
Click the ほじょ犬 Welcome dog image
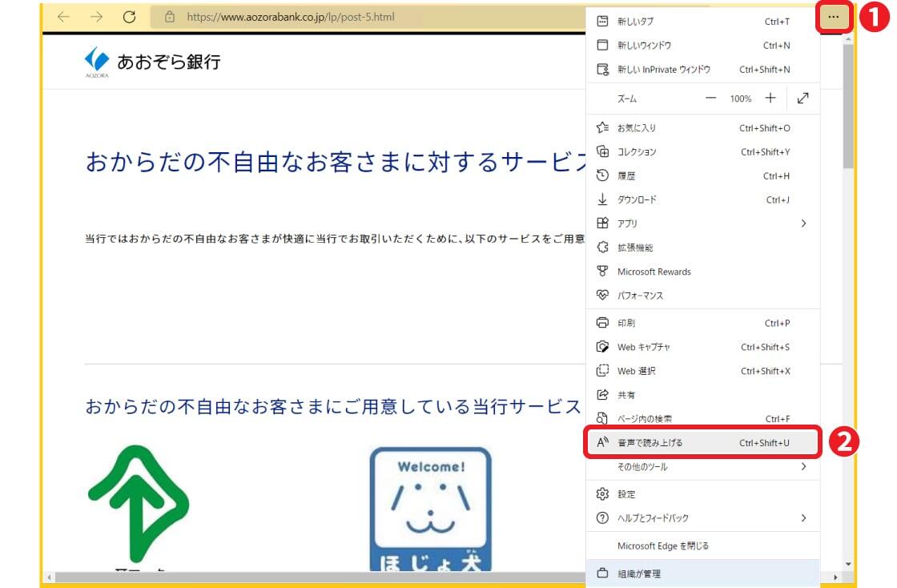point(430,508)
